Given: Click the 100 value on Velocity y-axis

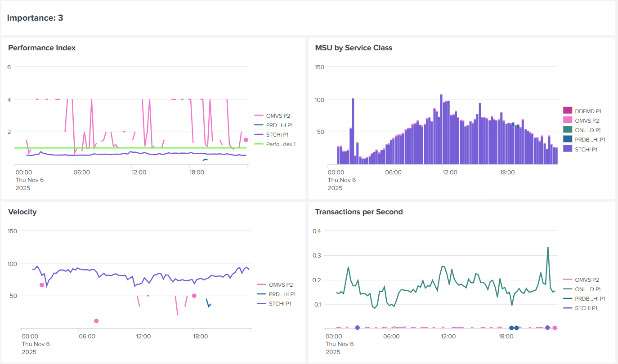Looking at the screenshot, I should [12, 264].
